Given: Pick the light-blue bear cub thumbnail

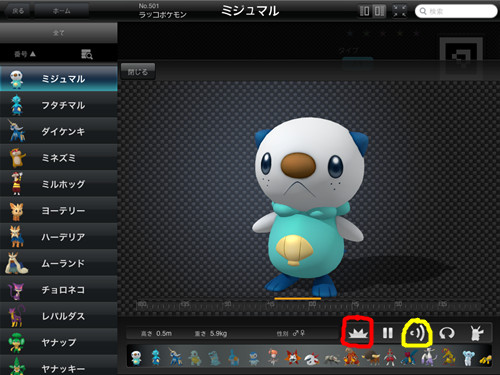Looking at the screenshot, I should (468, 358).
